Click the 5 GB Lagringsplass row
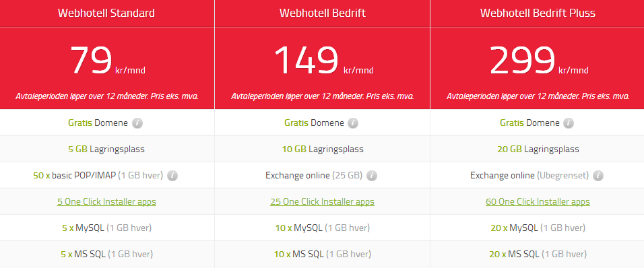644x268 pixels. (x=107, y=149)
